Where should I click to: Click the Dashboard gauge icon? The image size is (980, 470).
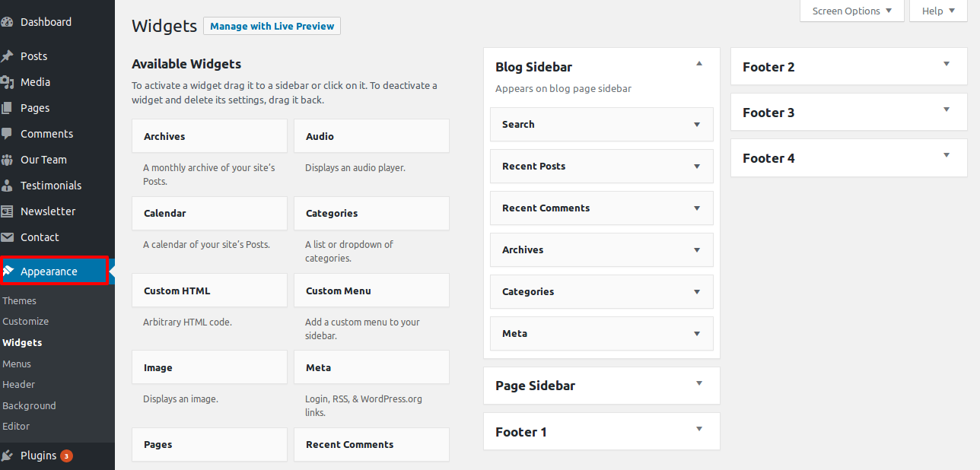point(8,22)
